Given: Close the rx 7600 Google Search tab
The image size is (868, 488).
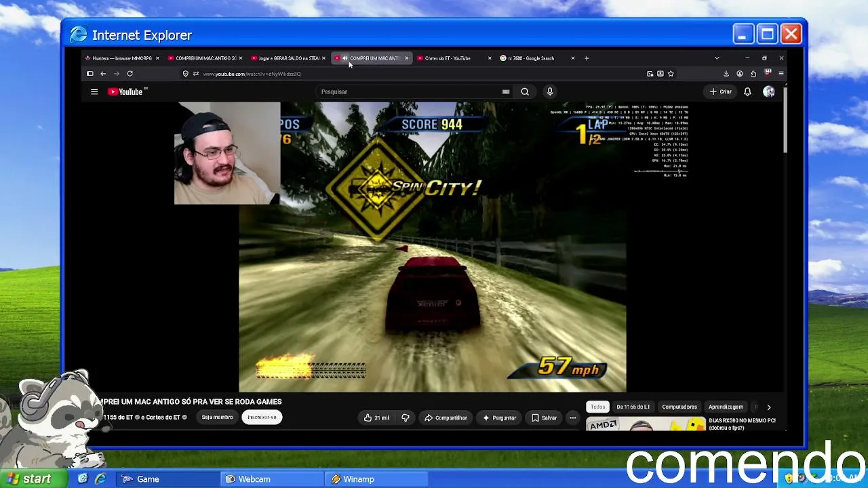Looking at the screenshot, I should click(572, 58).
